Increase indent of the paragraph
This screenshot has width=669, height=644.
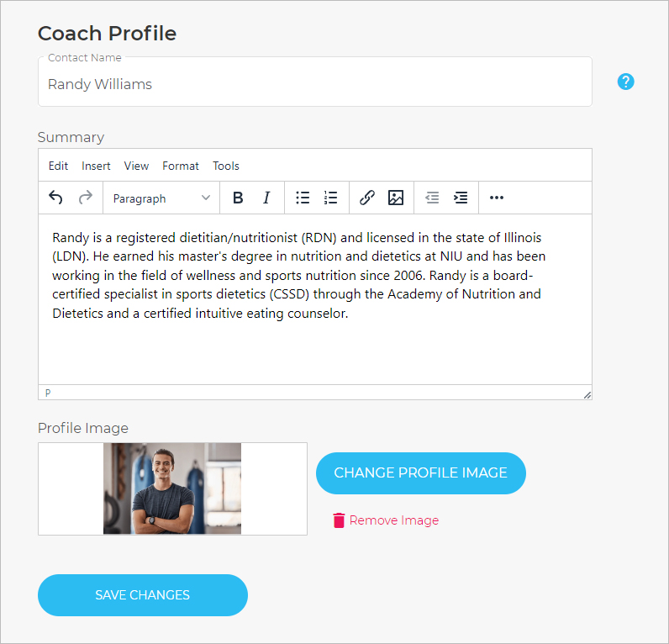point(461,198)
